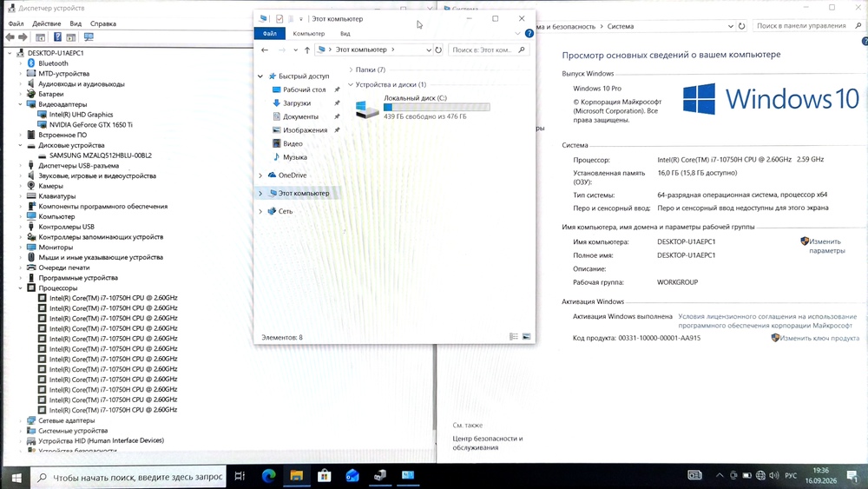868x489 pixels.
Task: Click Explorer Help question mark icon
Action: pos(529,33)
